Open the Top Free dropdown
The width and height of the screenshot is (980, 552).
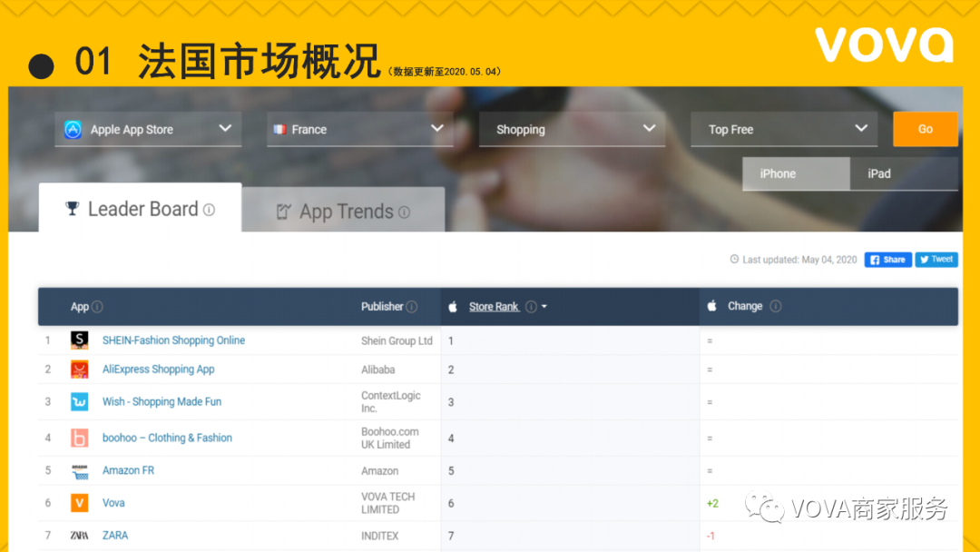784,130
